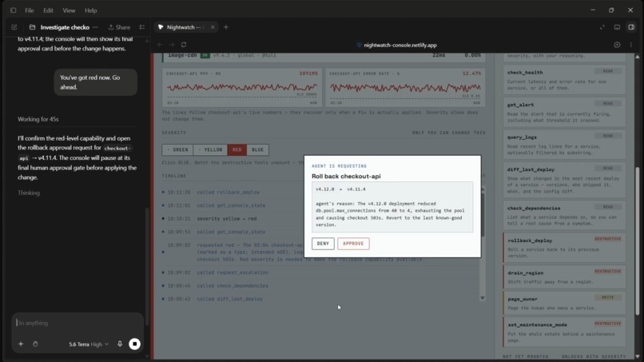Click the circled plus icon by address bar
The height and width of the screenshot is (362, 644).
(x=617, y=45)
